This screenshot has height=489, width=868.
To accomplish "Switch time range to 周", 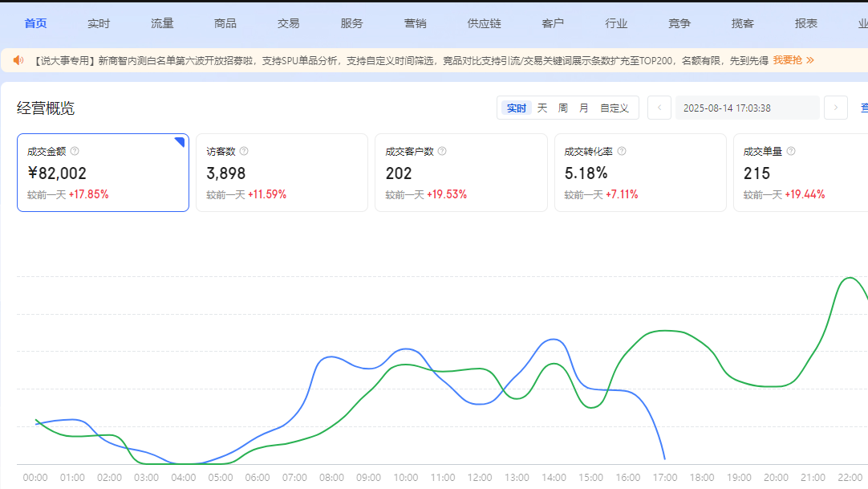I will (563, 108).
